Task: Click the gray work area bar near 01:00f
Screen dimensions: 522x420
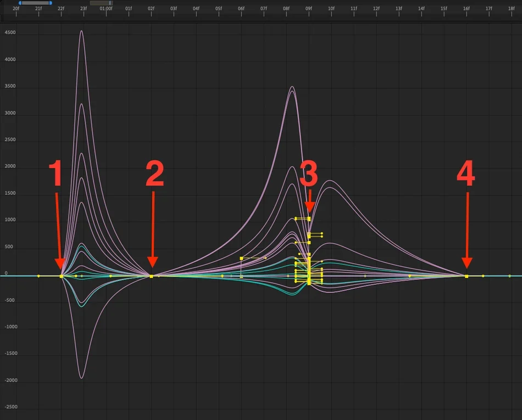Action: click(x=101, y=3)
